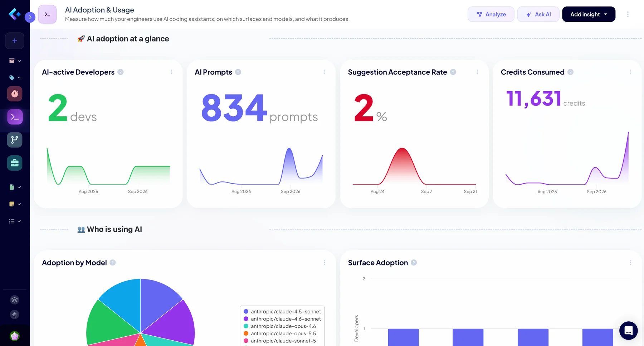
Task: Select the anthropic/claude-4.5-sonnet legend swatch
Action: pos(246,312)
